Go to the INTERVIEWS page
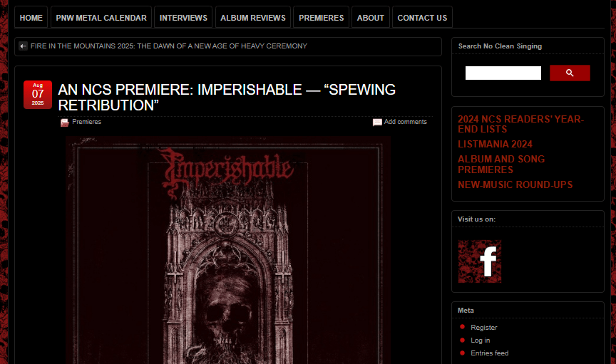Viewport: 616px width, 364px height. pyautogui.click(x=183, y=18)
